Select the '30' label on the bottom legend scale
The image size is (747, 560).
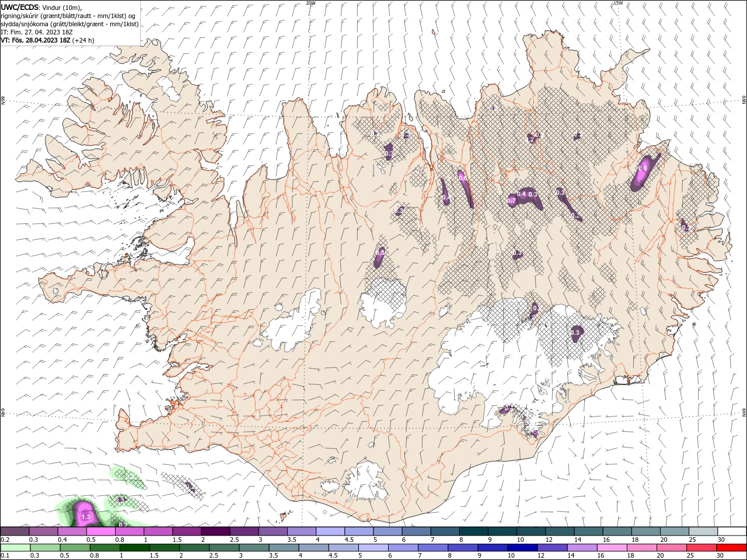(x=719, y=556)
